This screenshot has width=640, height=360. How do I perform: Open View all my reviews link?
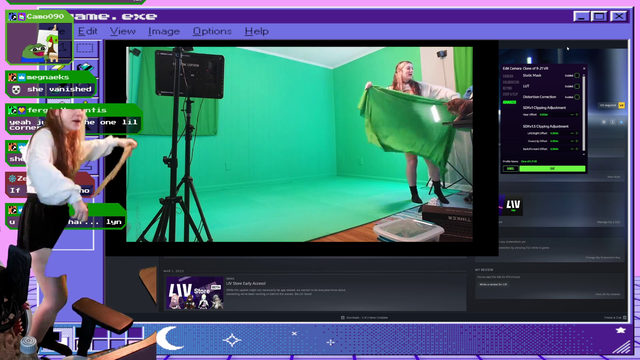click(607, 294)
